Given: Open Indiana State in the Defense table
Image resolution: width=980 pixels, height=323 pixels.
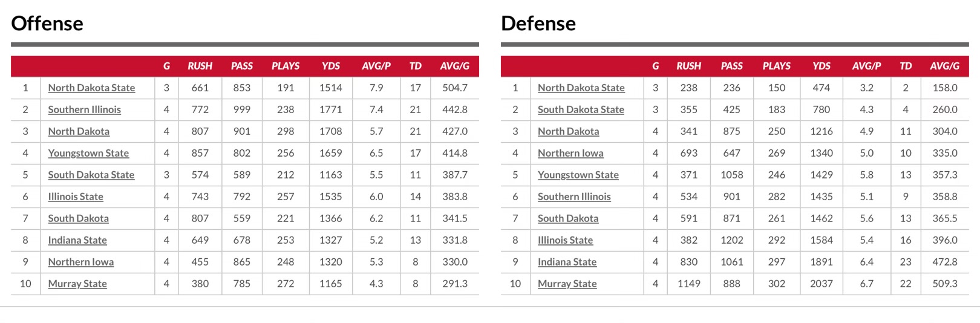Looking at the screenshot, I should [x=567, y=262].
